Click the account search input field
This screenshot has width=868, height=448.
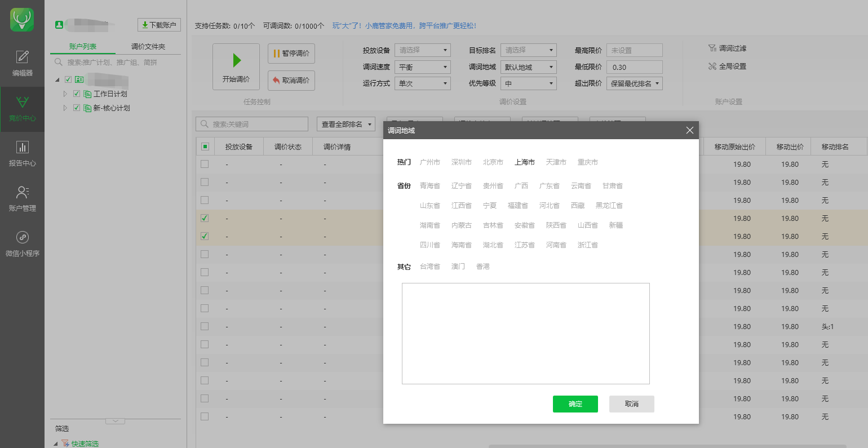116,63
